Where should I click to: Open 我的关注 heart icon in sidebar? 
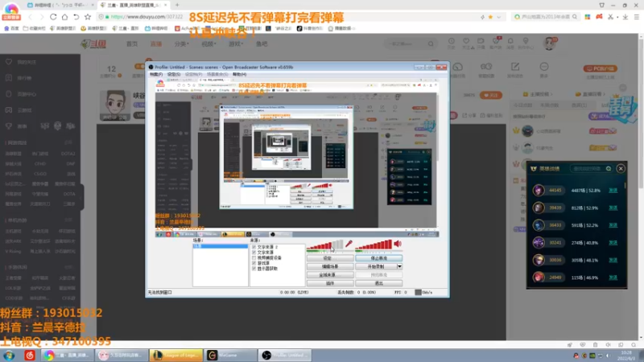click(x=9, y=62)
